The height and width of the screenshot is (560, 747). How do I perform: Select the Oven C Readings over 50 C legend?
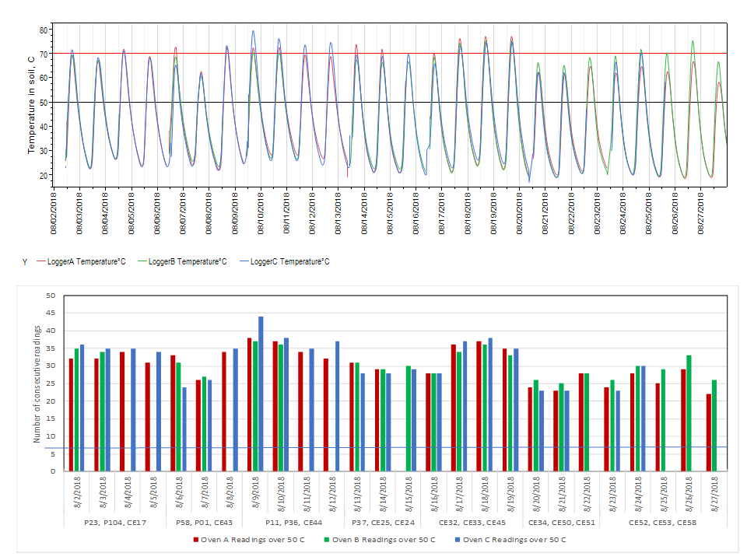(x=510, y=540)
